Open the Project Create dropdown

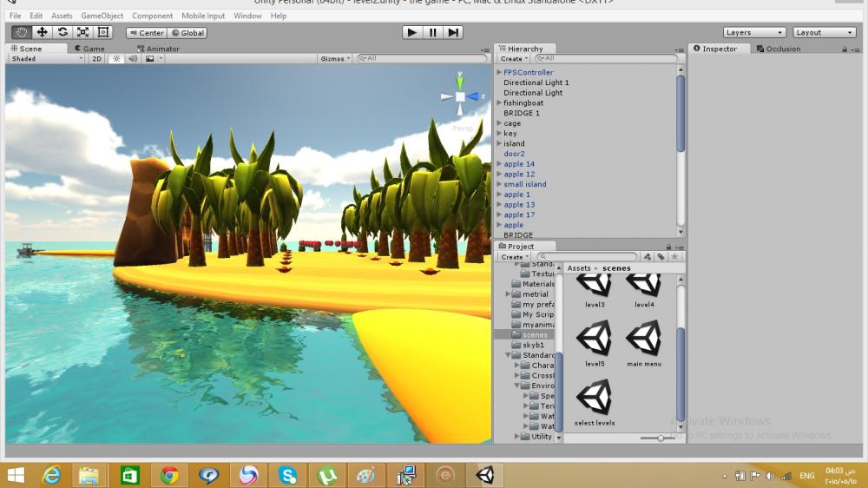coord(514,257)
